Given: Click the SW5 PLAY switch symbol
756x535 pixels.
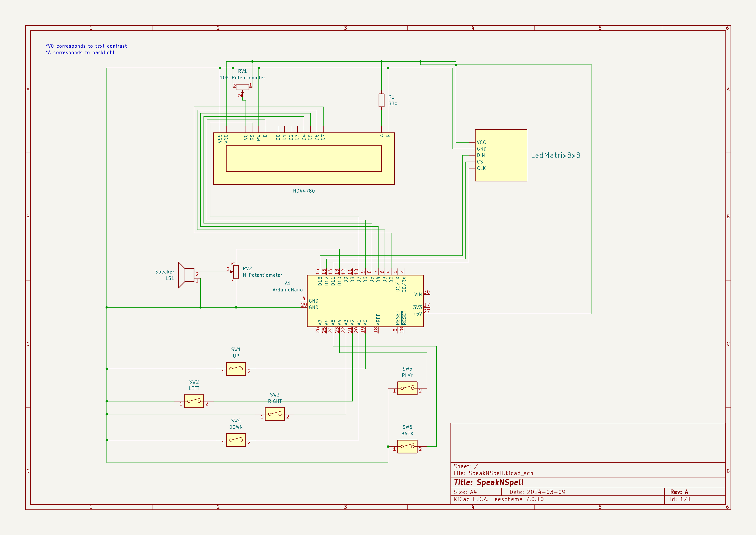Looking at the screenshot, I should [x=407, y=388].
